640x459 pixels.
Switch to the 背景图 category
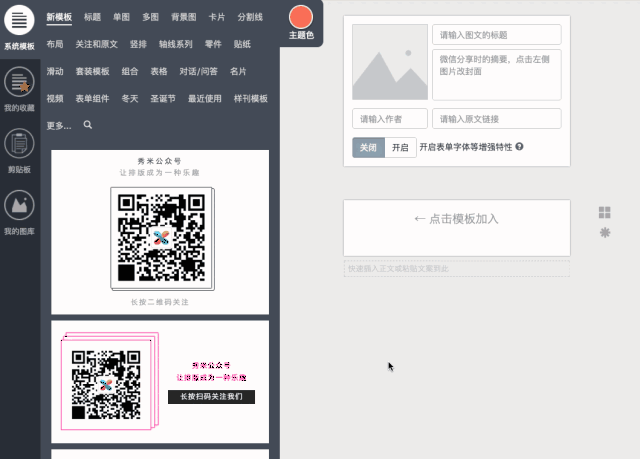[184, 17]
